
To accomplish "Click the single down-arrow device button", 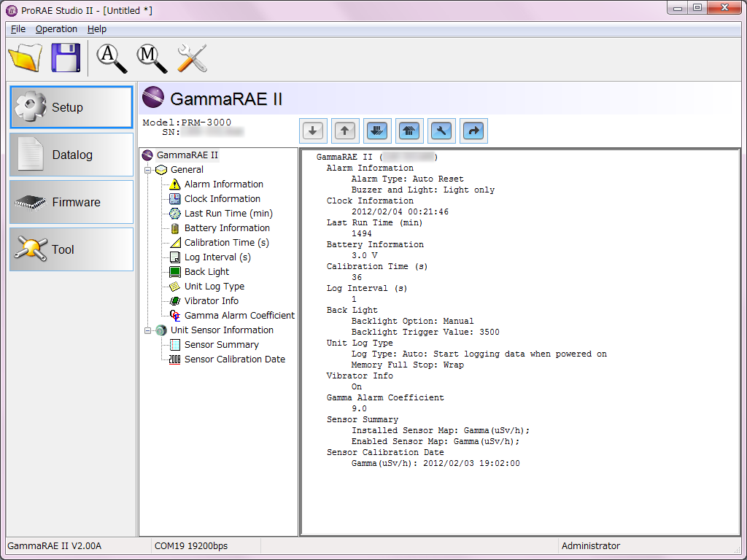I will point(313,131).
